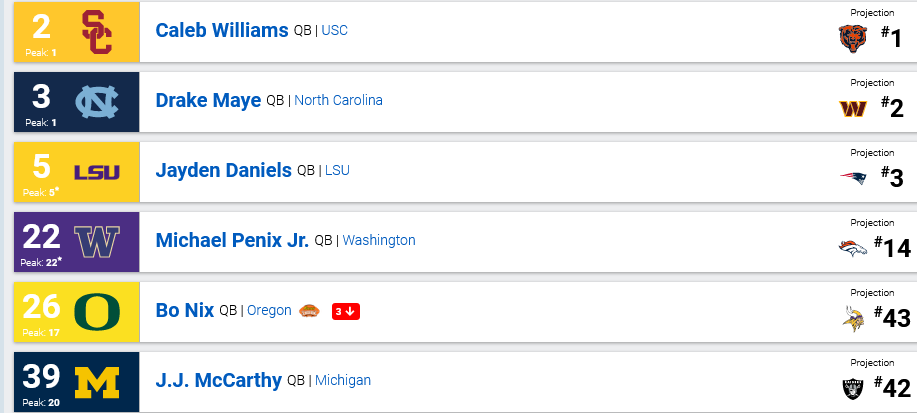Click the Chicago Bears projection logo
Viewport: 917px width, 413px height.
point(853,38)
